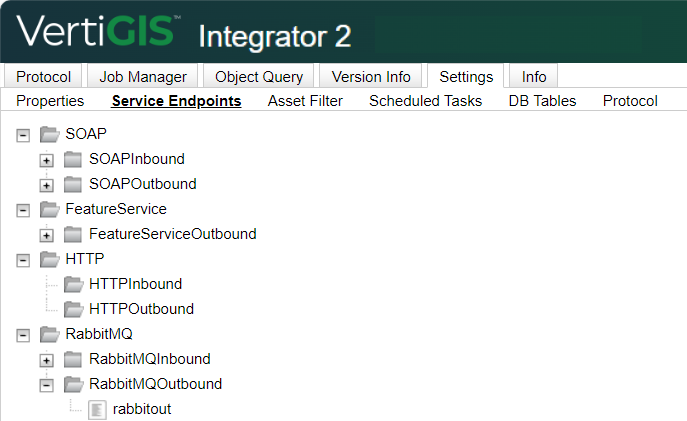This screenshot has width=687, height=421.
Task: Select the RabbitMQ label
Action: (x=99, y=334)
